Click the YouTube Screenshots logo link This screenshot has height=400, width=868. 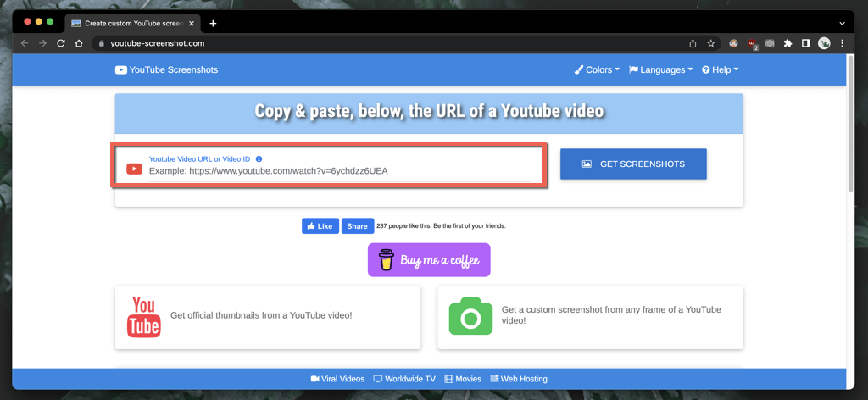(167, 69)
